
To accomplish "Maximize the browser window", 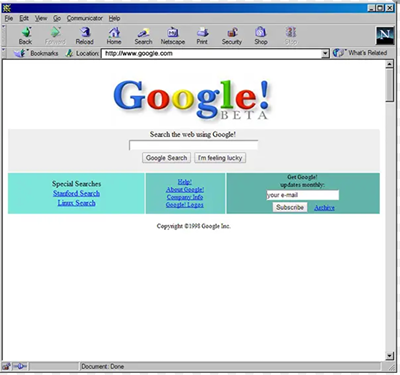I will pyautogui.click(x=380, y=8).
